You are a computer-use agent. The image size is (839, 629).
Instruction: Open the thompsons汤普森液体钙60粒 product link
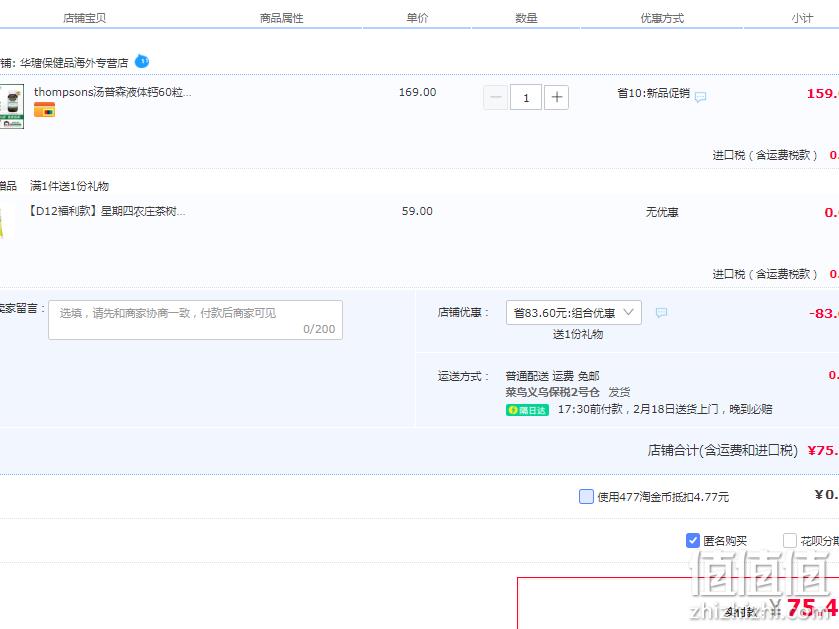(112, 92)
